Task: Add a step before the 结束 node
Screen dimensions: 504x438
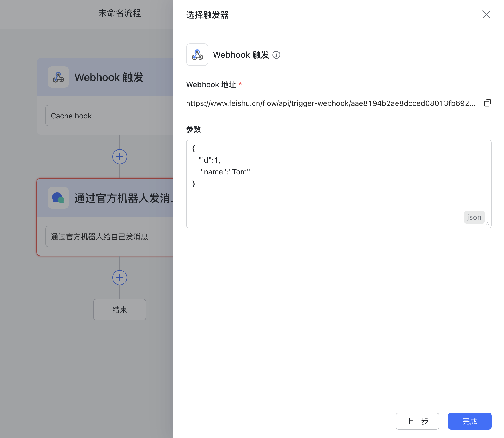Action: [120, 278]
